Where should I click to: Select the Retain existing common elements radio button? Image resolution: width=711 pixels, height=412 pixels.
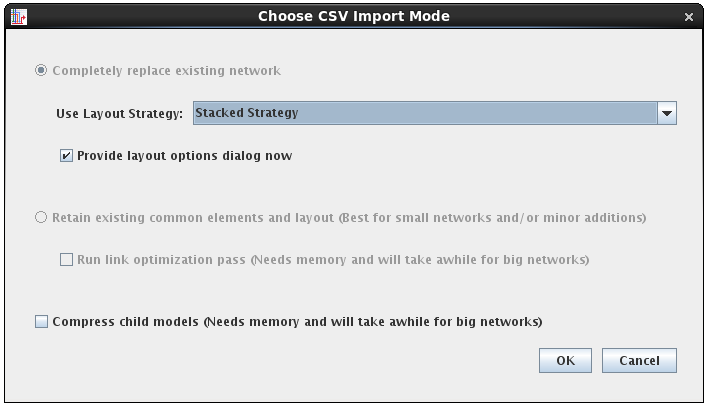click(41, 217)
